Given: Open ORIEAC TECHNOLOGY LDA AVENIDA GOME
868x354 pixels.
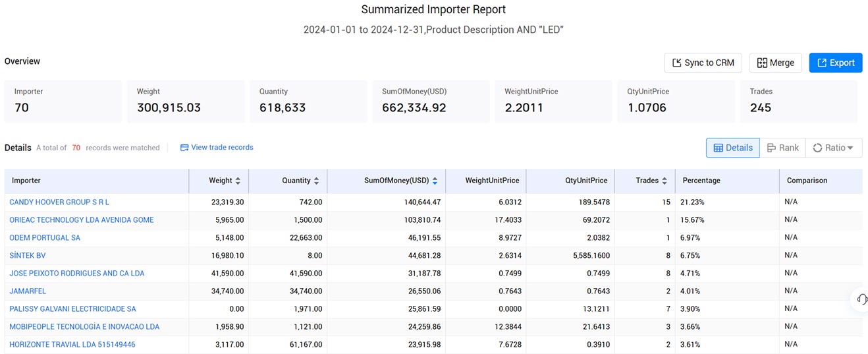Looking at the screenshot, I should [x=82, y=220].
